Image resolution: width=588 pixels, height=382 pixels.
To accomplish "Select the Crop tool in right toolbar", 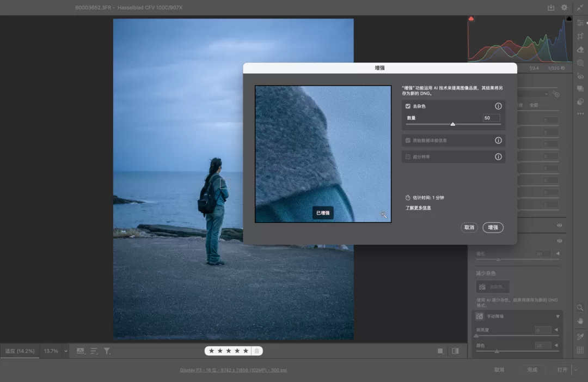I will click(580, 36).
